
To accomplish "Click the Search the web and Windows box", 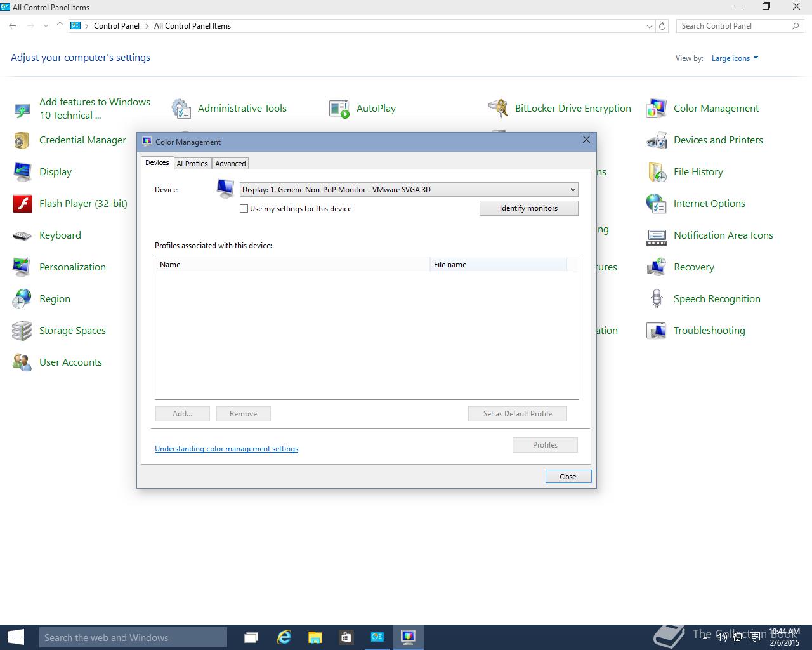I will pos(133,637).
